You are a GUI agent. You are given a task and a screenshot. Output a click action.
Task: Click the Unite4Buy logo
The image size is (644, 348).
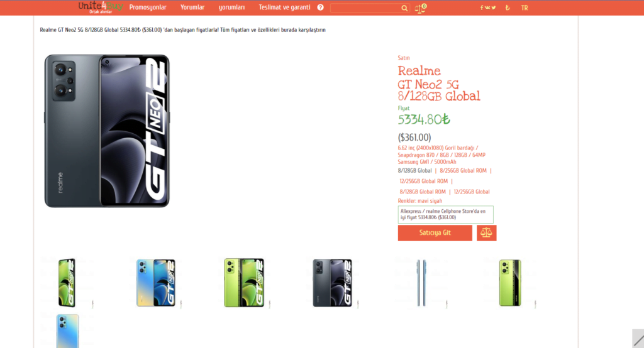point(100,7)
